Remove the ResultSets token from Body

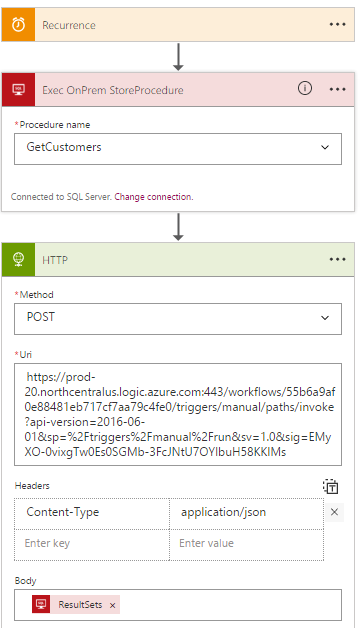pos(113,605)
